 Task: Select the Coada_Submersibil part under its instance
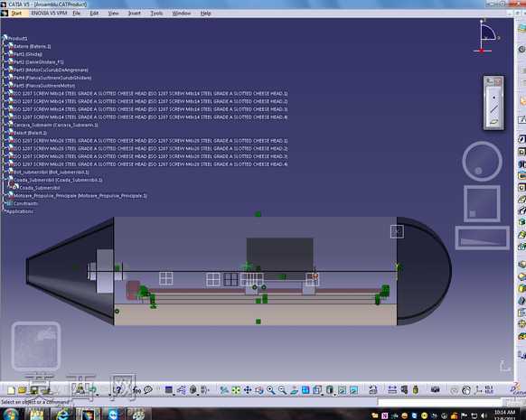pos(40,188)
